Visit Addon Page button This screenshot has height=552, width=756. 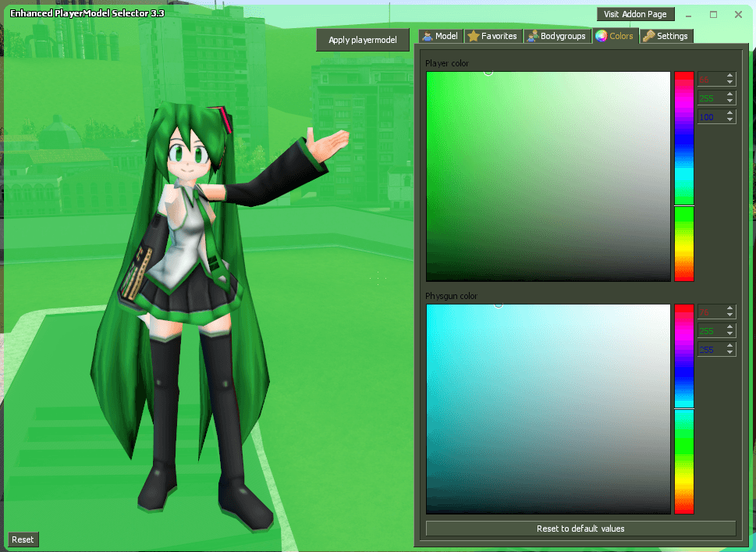coord(636,15)
